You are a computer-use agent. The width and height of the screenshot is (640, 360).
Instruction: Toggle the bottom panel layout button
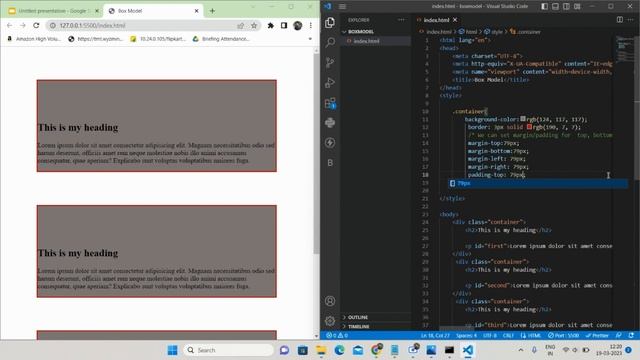(555, 7)
